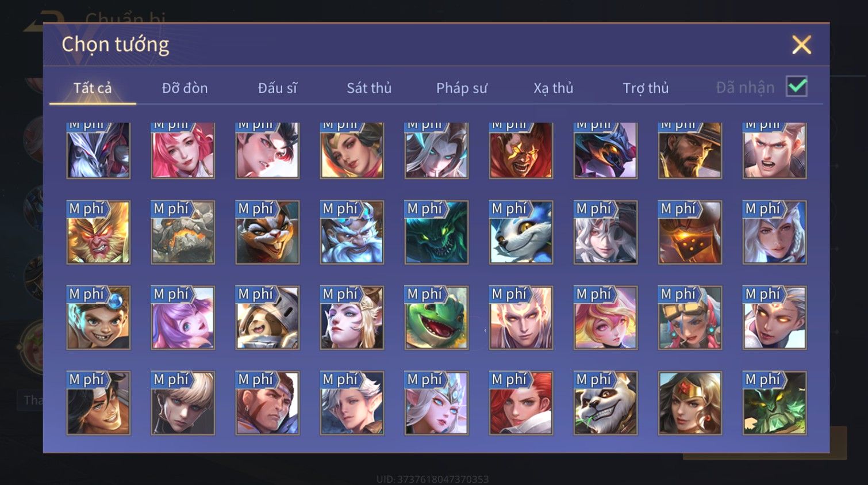Close the Chọn tướng dialog
Image resolution: width=868 pixels, height=485 pixels.
(x=801, y=44)
